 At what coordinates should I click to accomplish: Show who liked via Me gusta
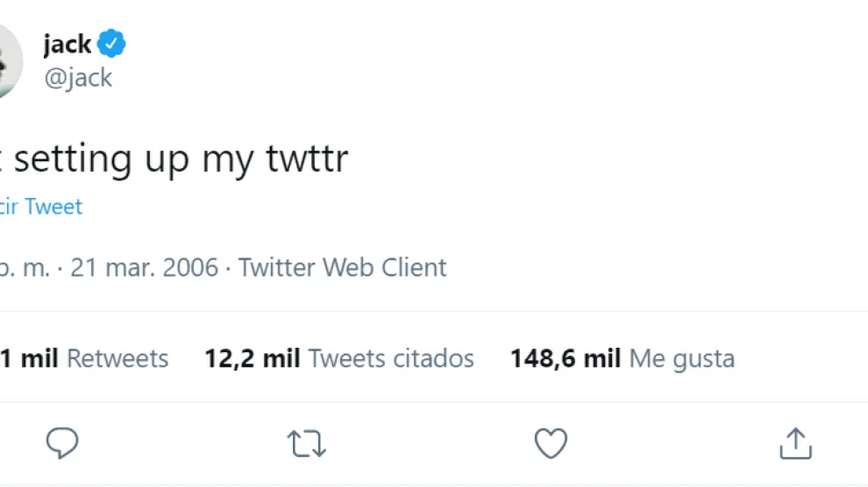681,358
